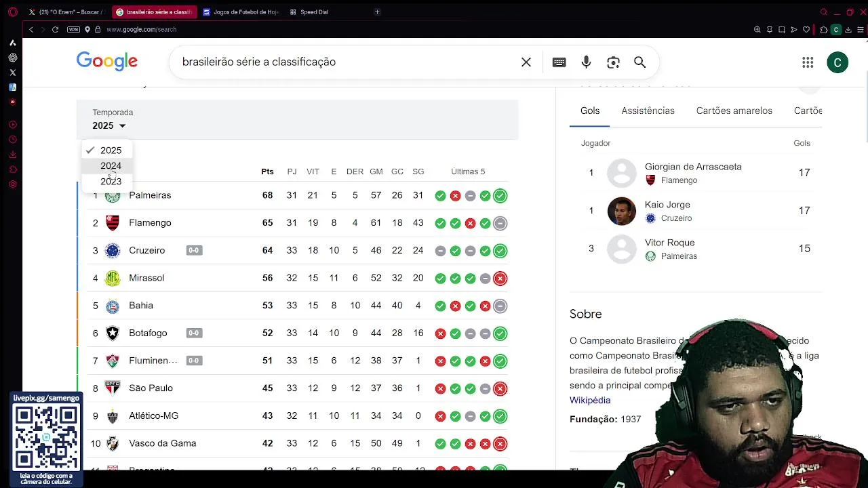Open the Flamengo team row
Image resolution: width=868 pixels, height=488 pixels.
coord(297,223)
